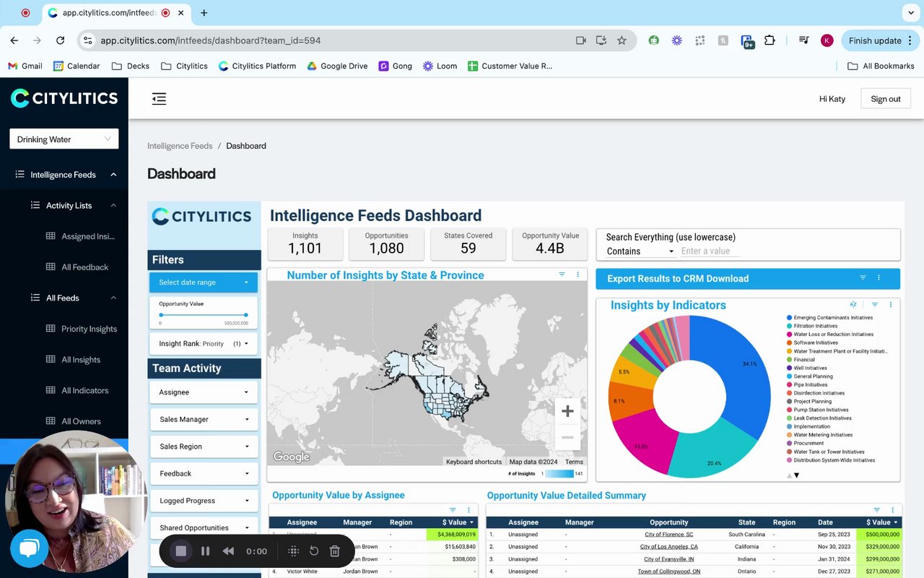The width and height of the screenshot is (924, 578).
Task: Open the Logged Progress filter dropdown
Action: [x=204, y=501]
